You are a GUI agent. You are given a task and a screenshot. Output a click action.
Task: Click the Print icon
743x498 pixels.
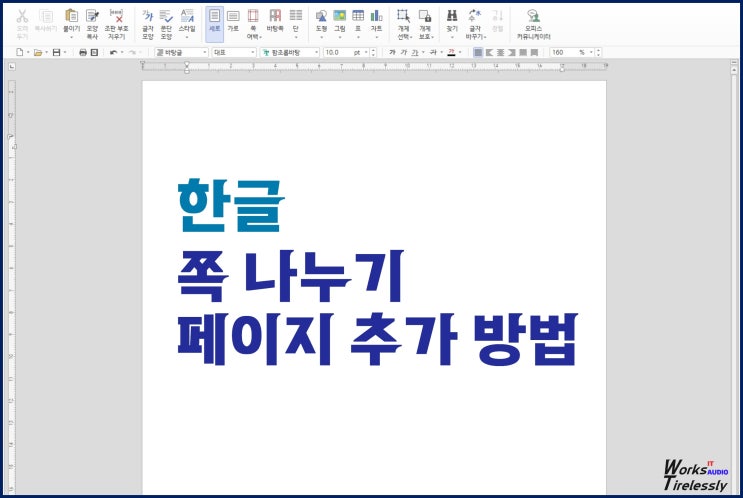[x=83, y=52]
